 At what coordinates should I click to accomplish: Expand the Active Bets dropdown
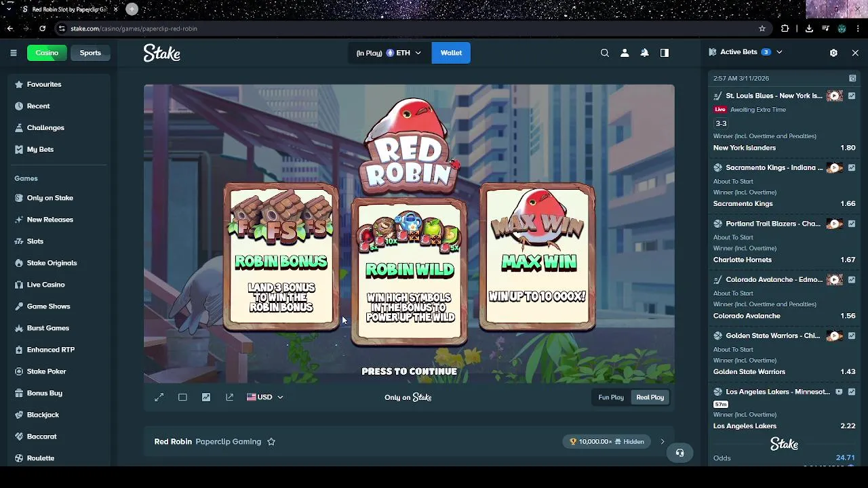pos(779,52)
